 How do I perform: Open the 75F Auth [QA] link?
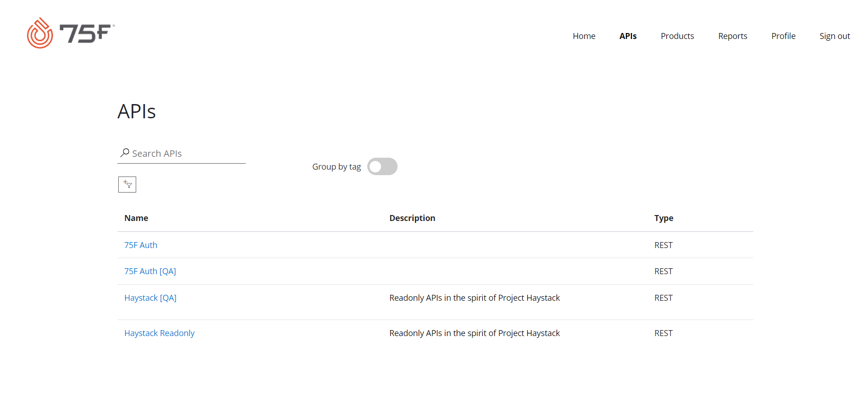(150, 271)
